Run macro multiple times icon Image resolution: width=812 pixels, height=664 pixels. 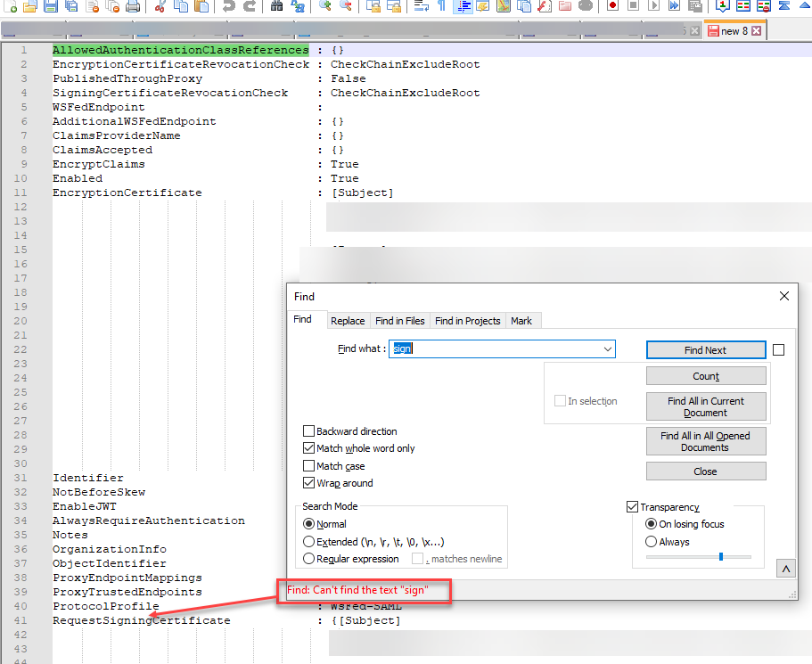674,5
